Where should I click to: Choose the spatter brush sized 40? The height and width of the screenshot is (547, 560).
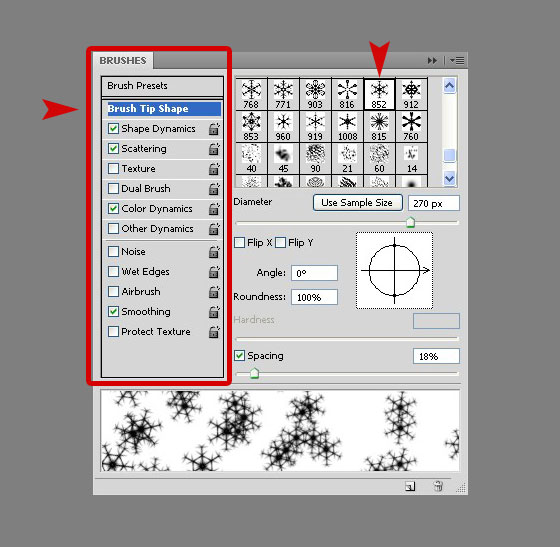coord(251,159)
